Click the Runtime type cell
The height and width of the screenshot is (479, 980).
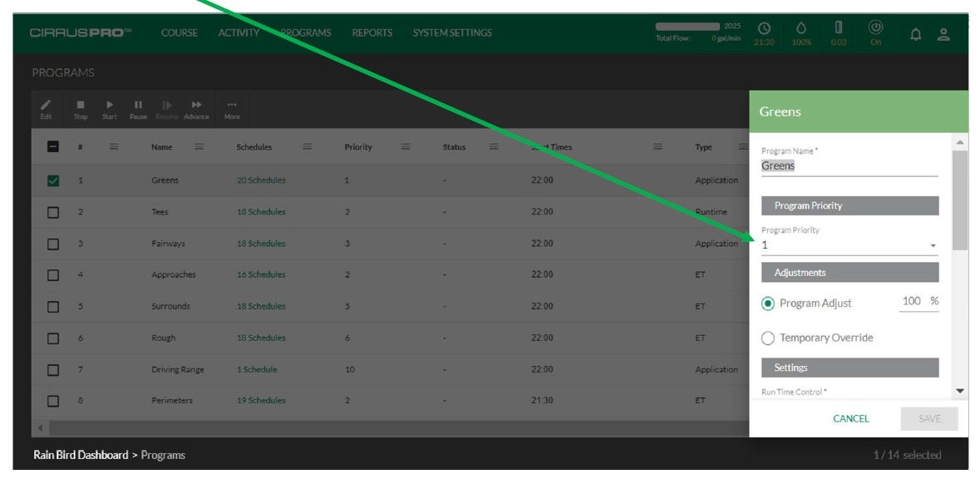(x=712, y=212)
